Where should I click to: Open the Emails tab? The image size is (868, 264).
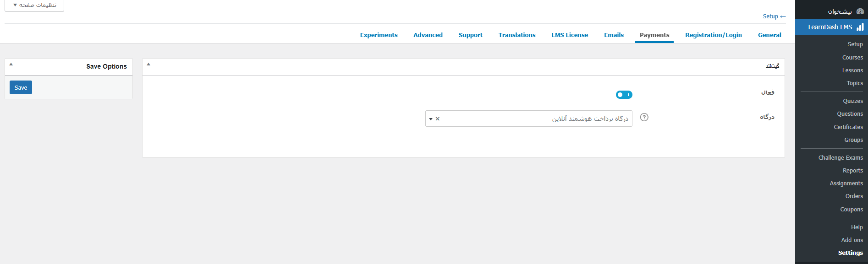614,35
